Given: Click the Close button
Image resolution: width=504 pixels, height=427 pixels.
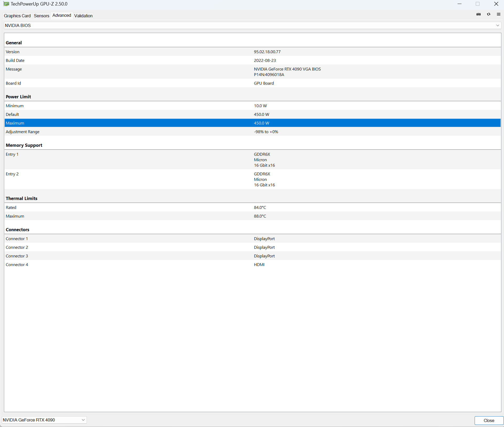Looking at the screenshot, I should 489,420.
